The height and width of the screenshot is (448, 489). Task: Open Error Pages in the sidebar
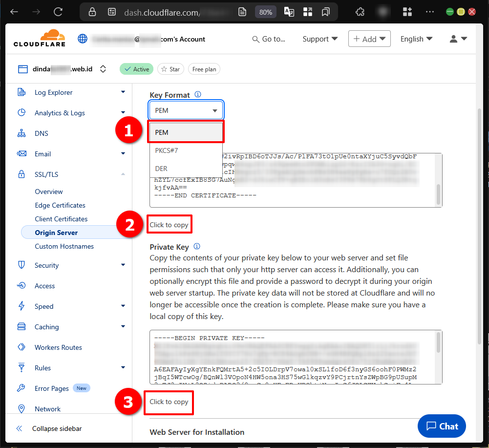[51, 388]
